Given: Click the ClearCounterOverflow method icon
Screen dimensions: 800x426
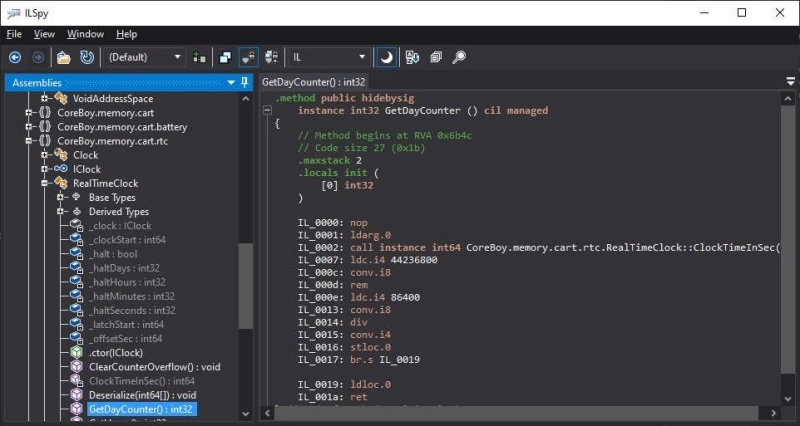Looking at the screenshot, I should pos(77,366).
